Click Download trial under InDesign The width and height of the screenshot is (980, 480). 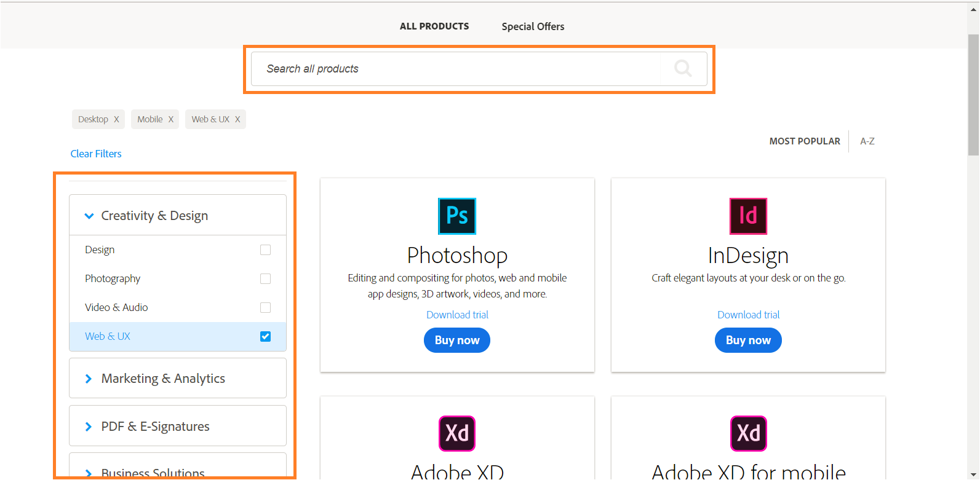(x=748, y=315)
